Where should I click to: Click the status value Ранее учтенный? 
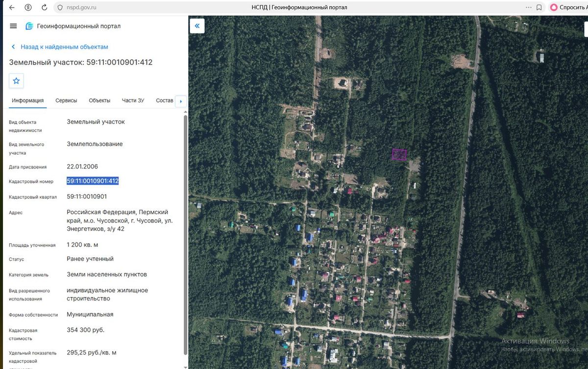coord(90,259)
